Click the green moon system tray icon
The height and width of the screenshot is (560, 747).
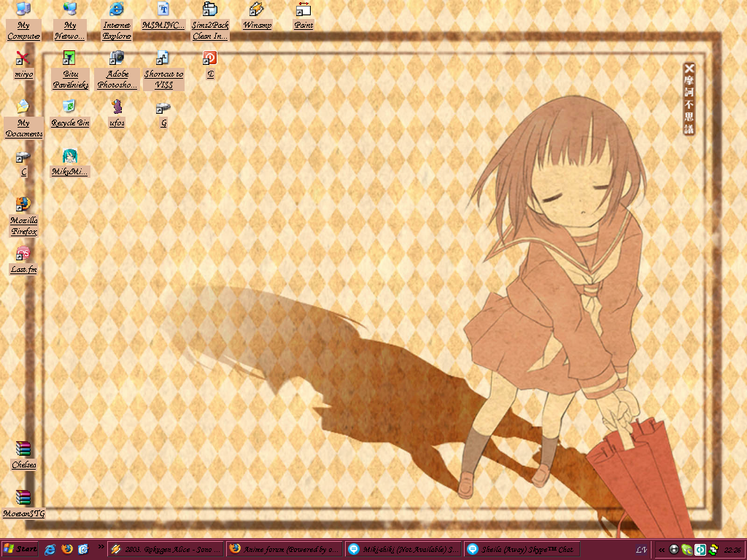coord(686,550)
